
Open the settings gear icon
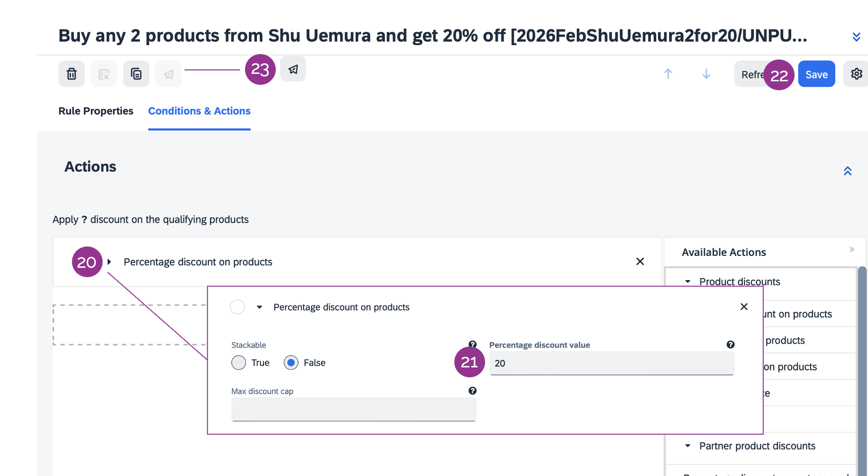[x=856, y=74]
